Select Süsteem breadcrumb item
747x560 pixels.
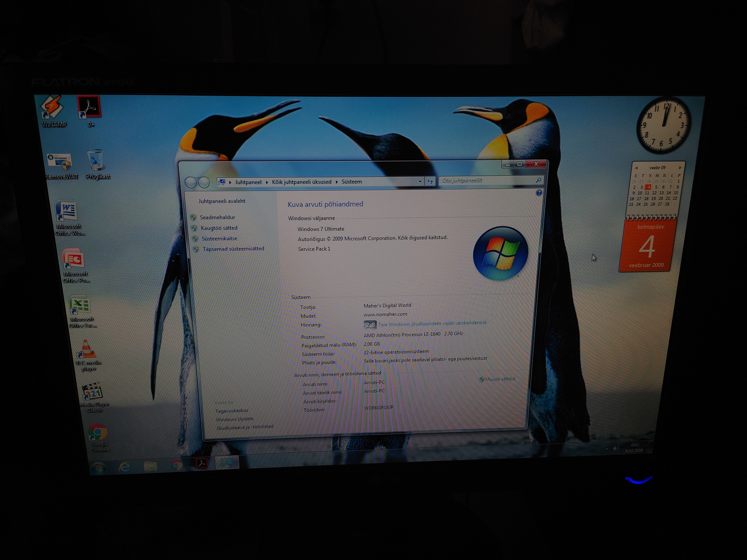[352, 182]
